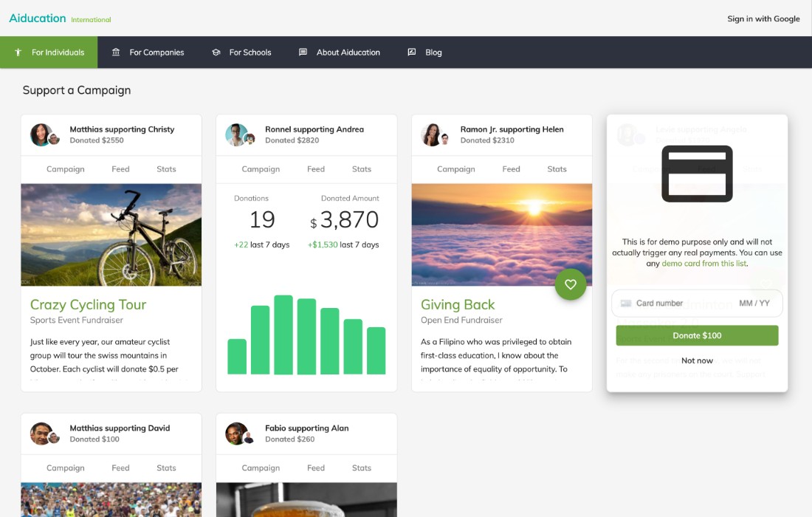The height and width of the screenshot is (517, 812).
Task: Click the large credit card icon
Action: [697, 174]
